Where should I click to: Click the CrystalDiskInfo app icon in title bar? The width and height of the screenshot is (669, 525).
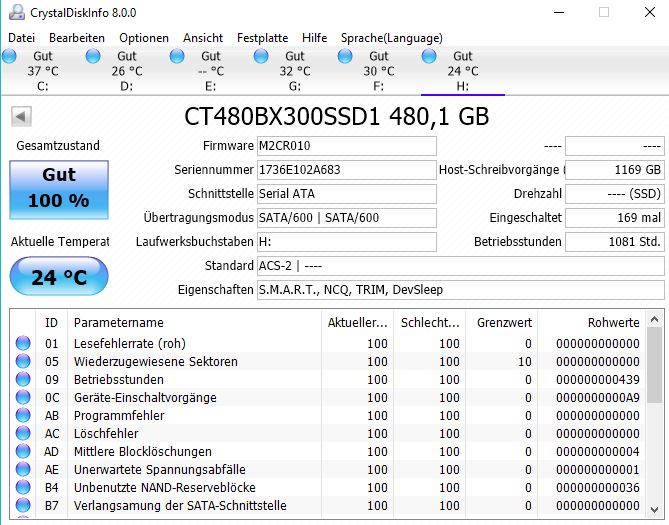17,12
